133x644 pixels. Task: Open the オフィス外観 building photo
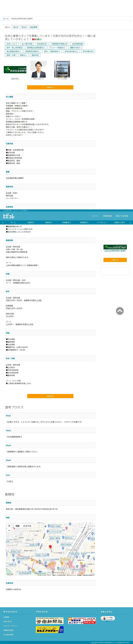pyautogui.click(x=62, y=69)
